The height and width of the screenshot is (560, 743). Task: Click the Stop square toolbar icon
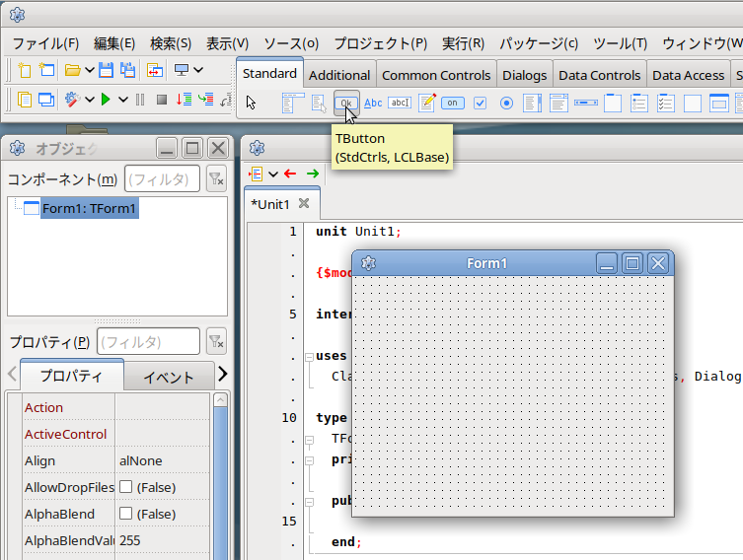161,100
